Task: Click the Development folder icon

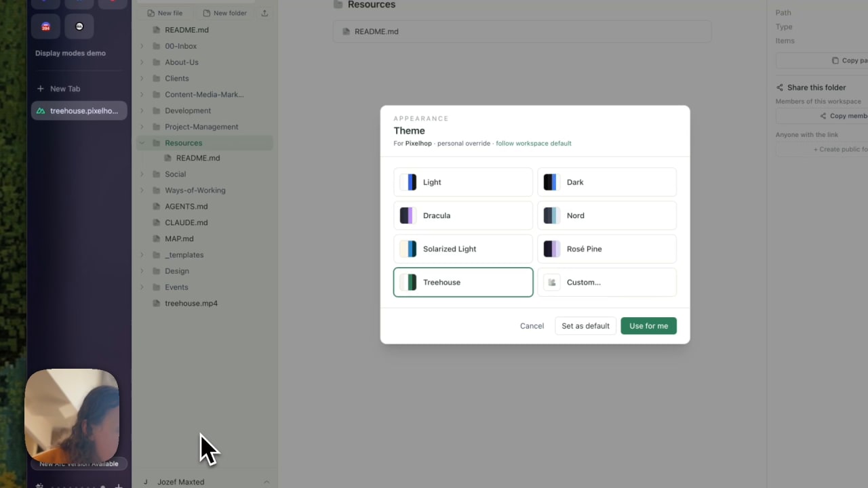Action: [x=157, y=110]
